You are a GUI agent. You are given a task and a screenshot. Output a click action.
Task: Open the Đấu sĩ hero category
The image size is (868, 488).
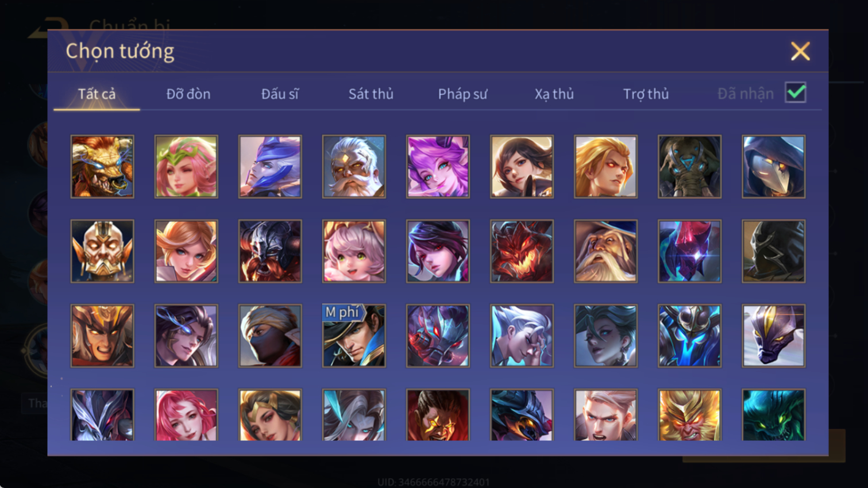[280, 94]
